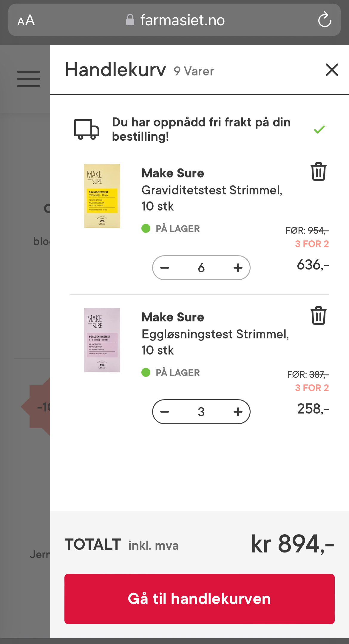Open Make Sure Eggløsningstest Strimmel product link
Viewport: 349px width, 644px height.
215,334
